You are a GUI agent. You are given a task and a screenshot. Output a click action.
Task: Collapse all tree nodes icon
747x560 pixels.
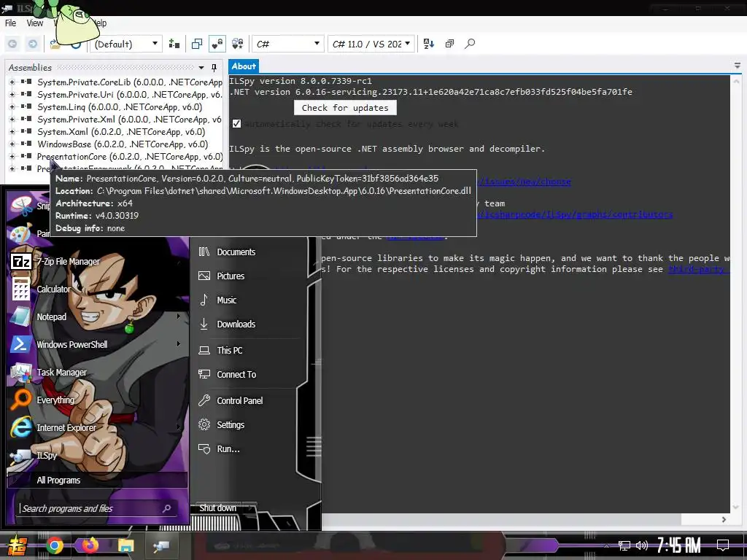point(449,44)
